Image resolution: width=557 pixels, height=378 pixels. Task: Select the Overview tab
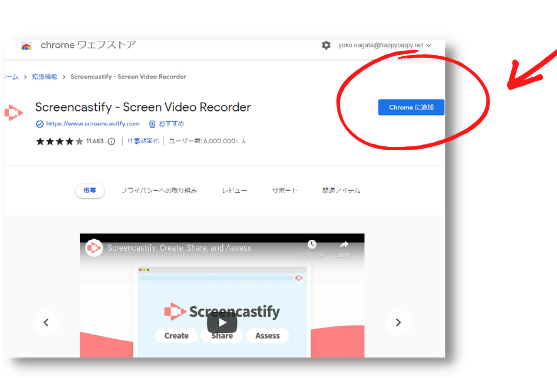click(90, 191)
